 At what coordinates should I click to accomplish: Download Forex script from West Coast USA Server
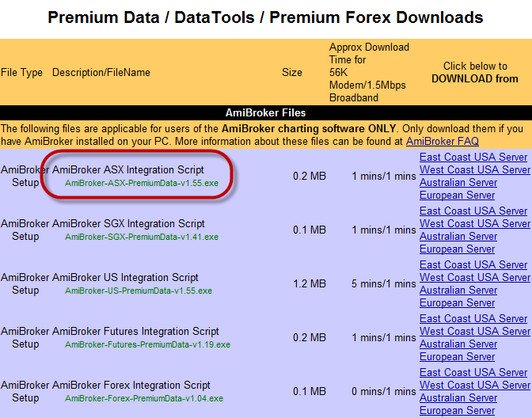tap(475, 385)
